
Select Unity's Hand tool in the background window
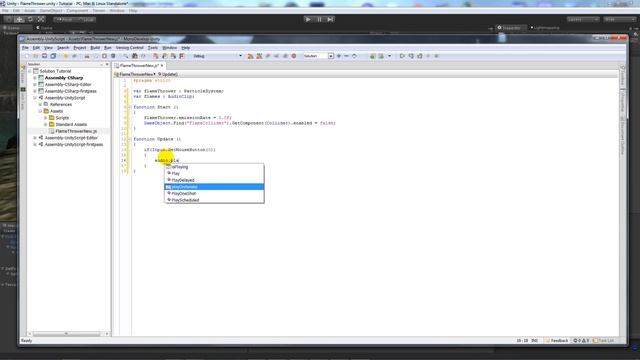pos(9,19)
